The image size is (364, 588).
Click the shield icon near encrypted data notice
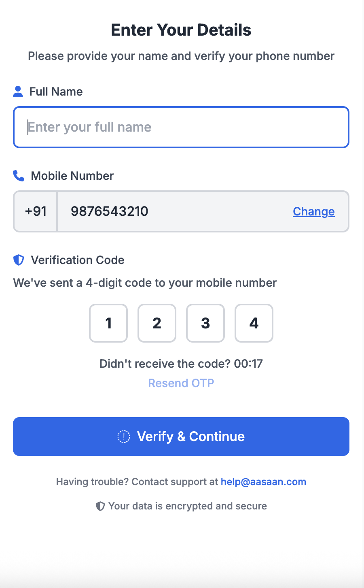pyautogui.click(x=100, y=506)
